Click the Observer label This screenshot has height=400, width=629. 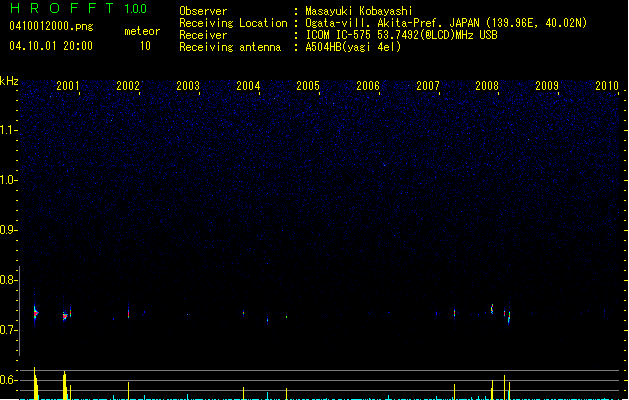pyautogui.click(x=203, y=11)
